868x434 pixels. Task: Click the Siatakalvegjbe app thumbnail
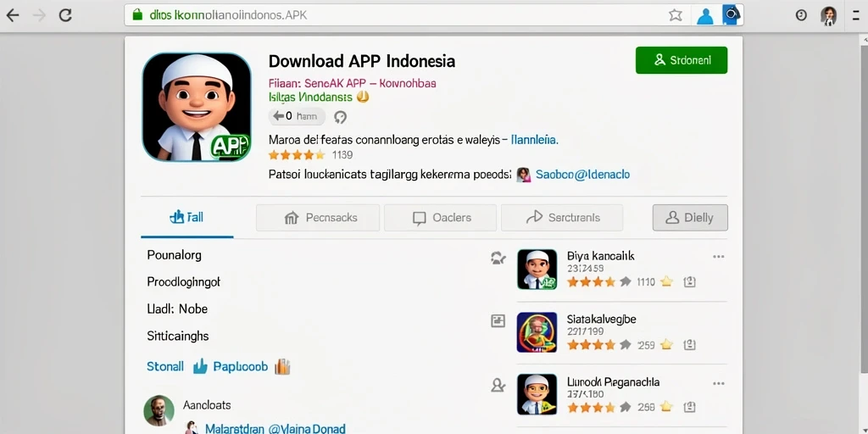tap(537, 332)
